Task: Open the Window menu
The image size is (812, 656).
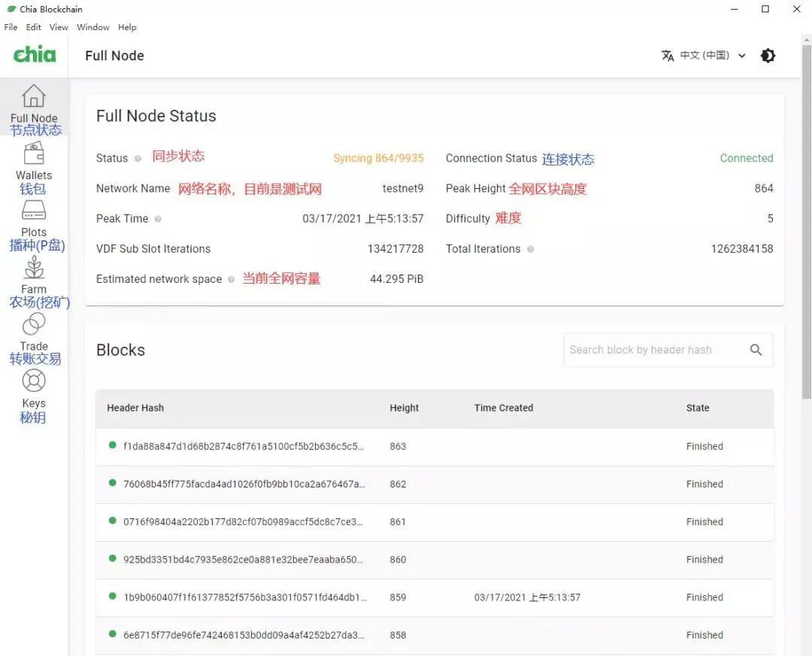Action: click(92, 27)
